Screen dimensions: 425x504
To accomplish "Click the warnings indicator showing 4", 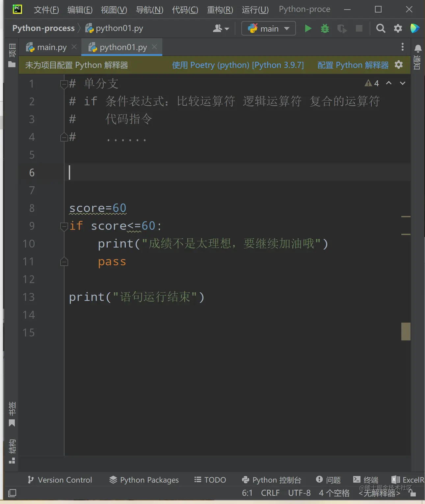I will [x=372, y=83].
